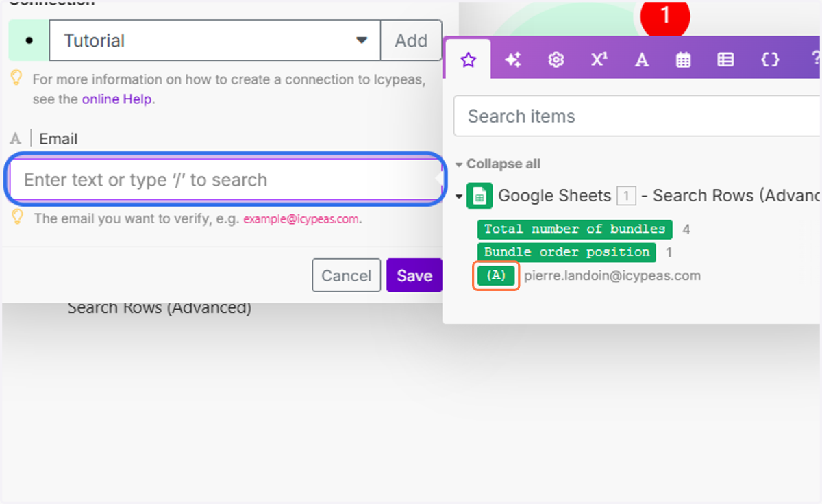The image size is (822, 504).
Task: Click the Cancel button
Action: (x=346, y=275)
